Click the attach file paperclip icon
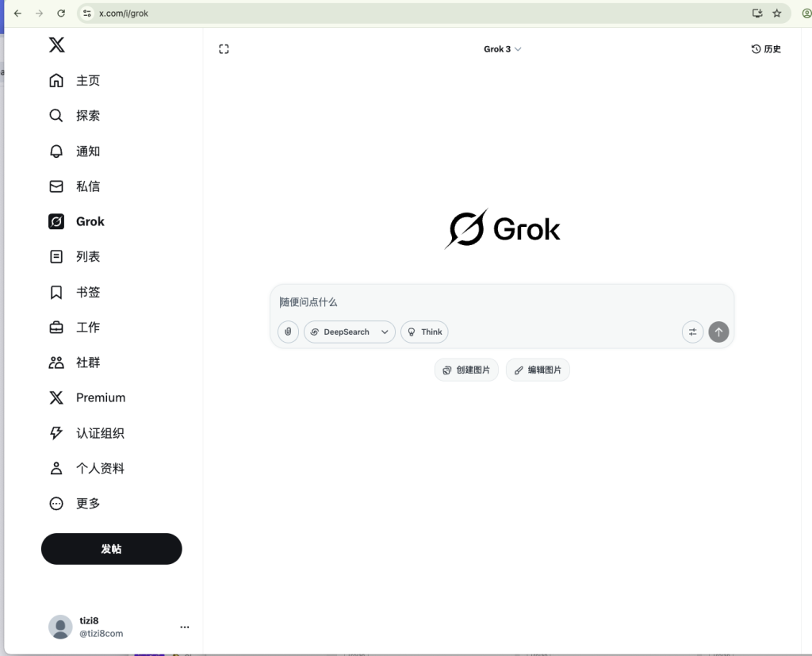812x656 pixels. tap(288, 332)
